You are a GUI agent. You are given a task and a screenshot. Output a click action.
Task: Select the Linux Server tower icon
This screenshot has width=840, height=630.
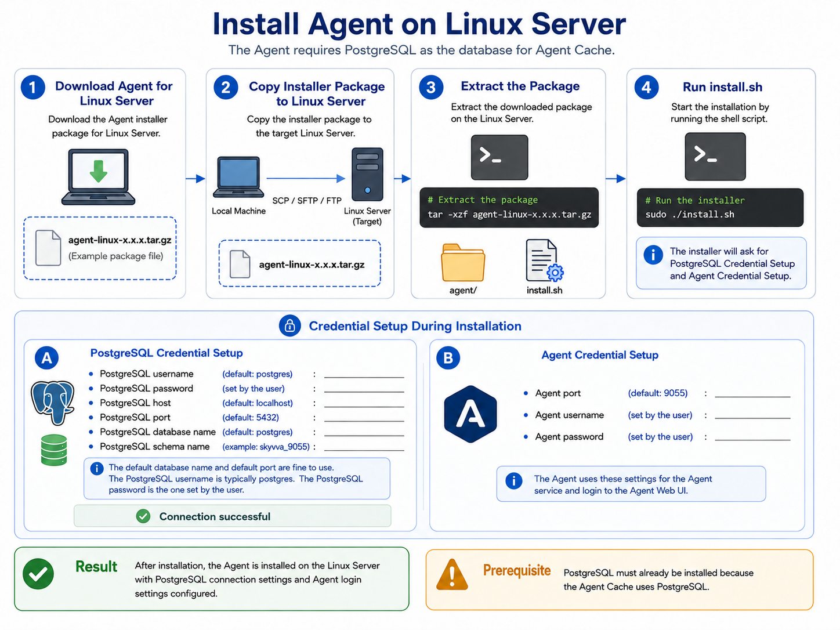pyautogui.click(x=367, y=174)
